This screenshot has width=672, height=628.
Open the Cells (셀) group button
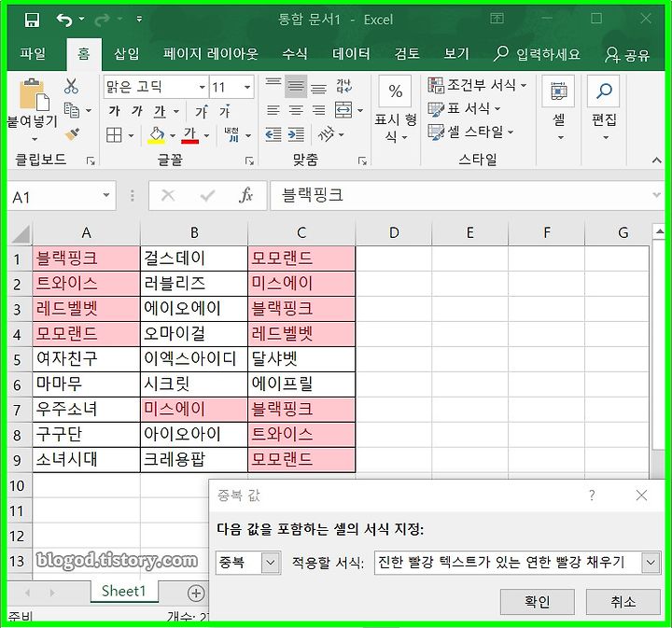tap(558, 110)
